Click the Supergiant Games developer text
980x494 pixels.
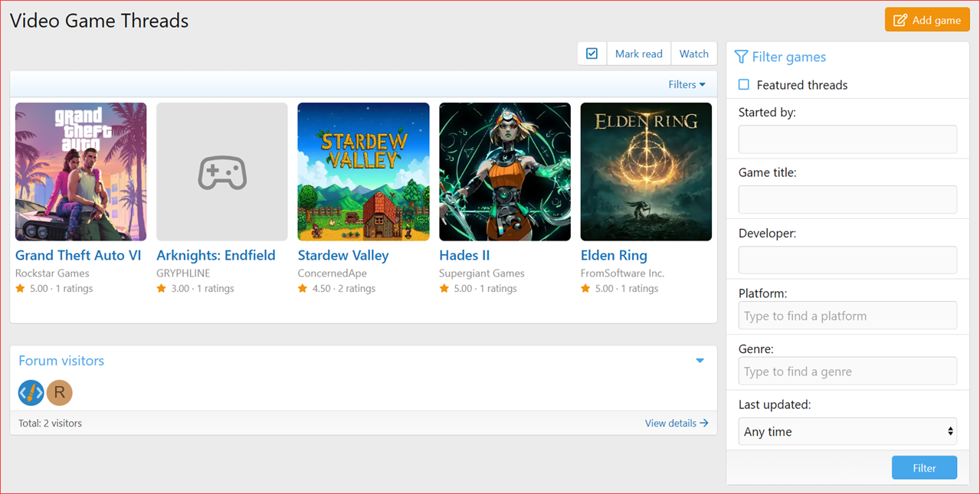click(x=482, y=273)
